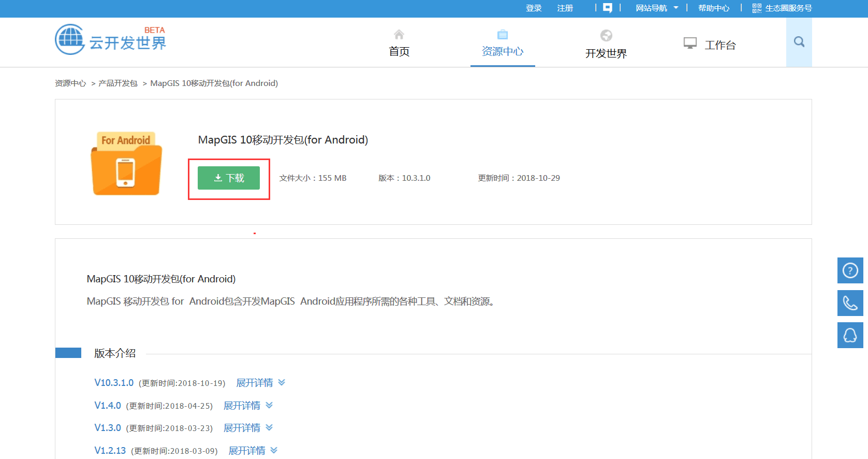
Task: Click the 版本介绍 section heading
Action: pos(115,353)
